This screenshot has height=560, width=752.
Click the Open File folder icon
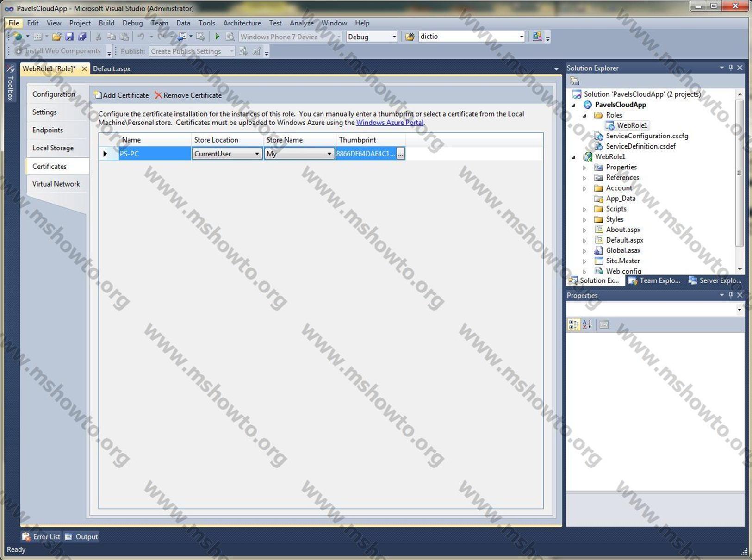pos(56,37)
